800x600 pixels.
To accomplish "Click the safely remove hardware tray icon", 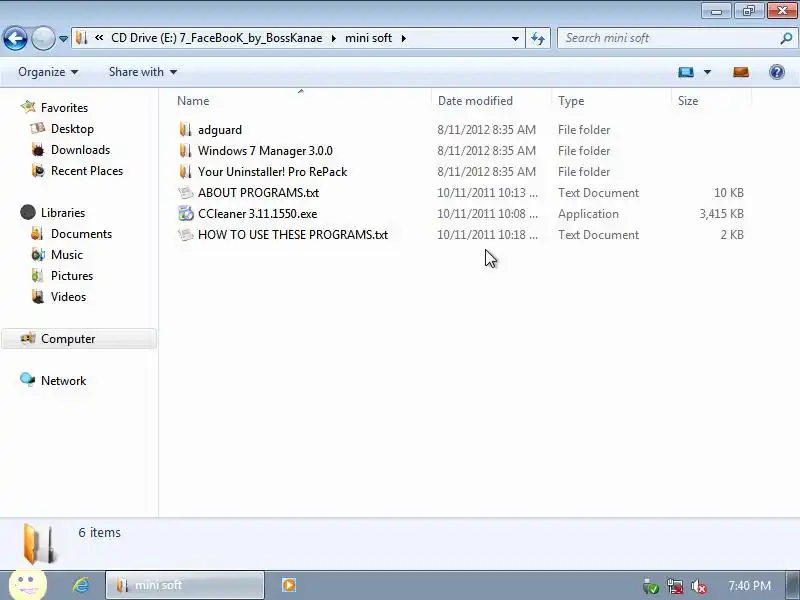I will point(651,587).
